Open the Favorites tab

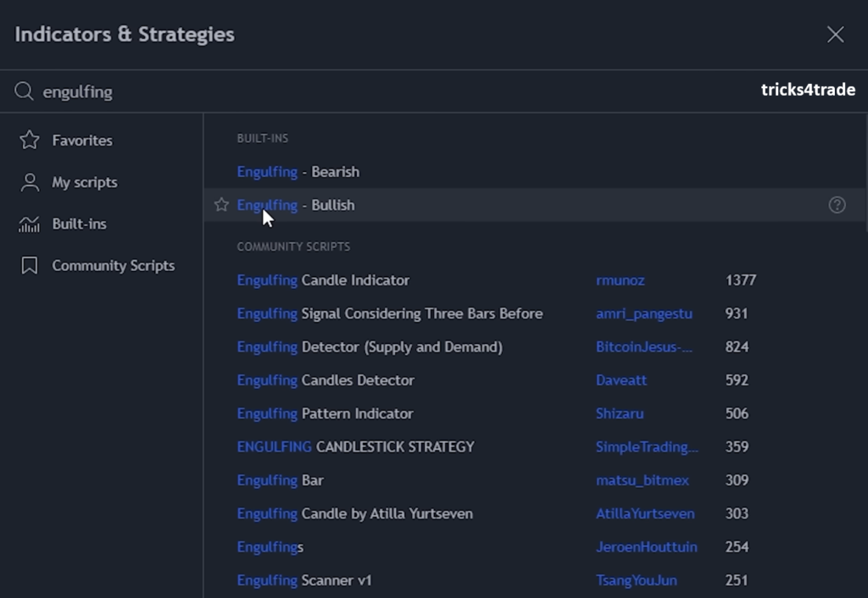[x=82, y=141]
